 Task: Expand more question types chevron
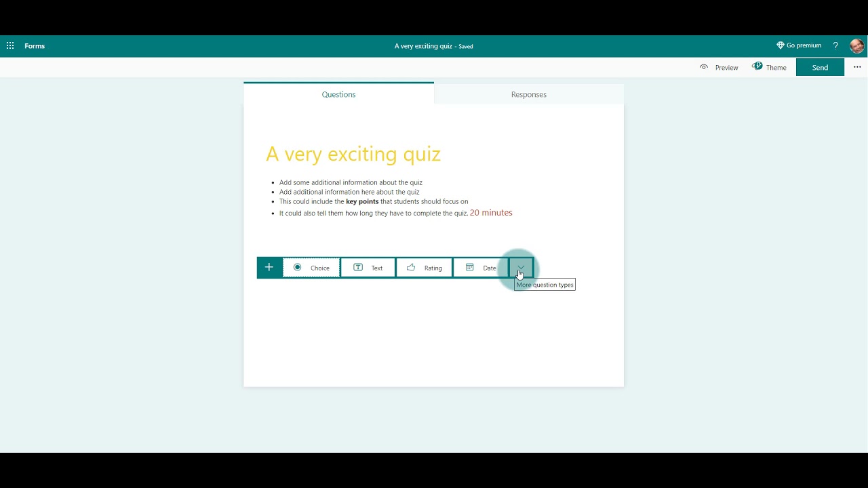[521, 268]
